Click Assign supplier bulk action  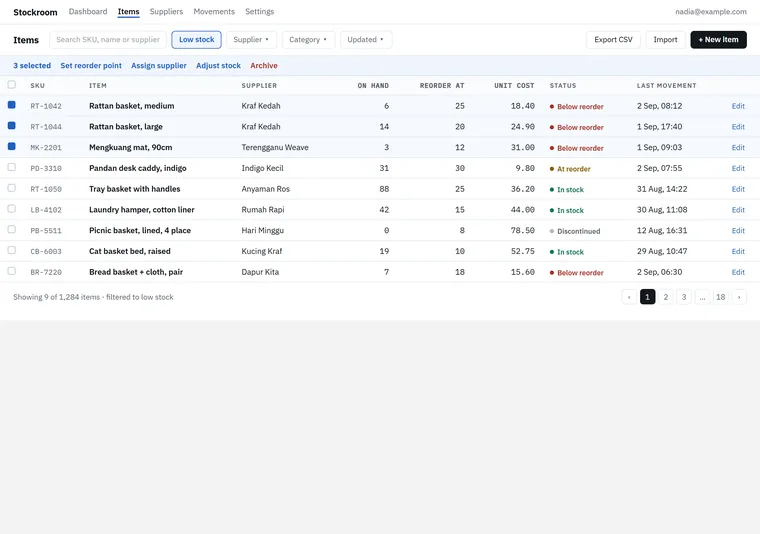(158, 65)
